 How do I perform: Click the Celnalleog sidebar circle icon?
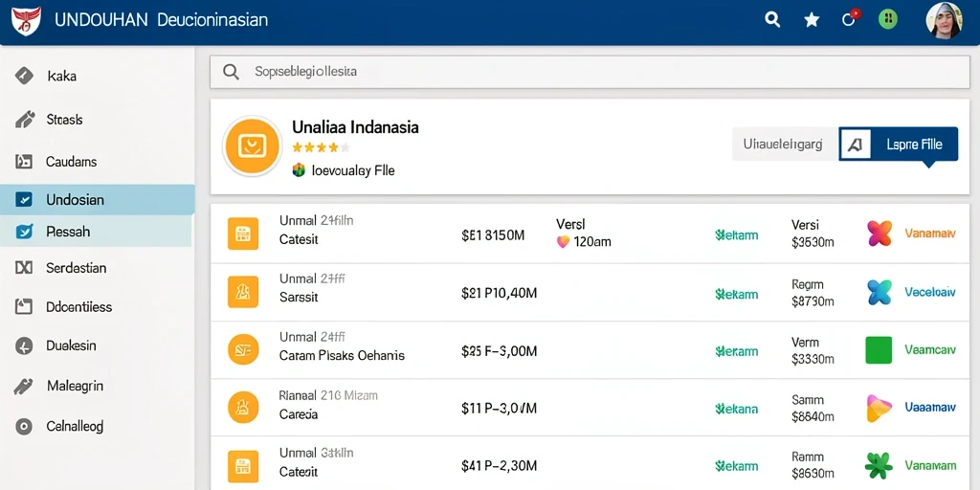click(x=23, y=426)
